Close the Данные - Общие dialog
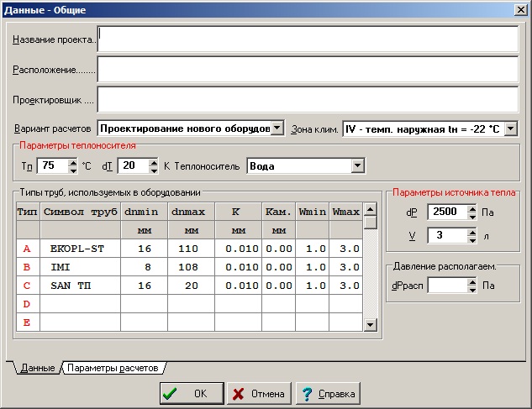The image size is (532, 409). coord(521,10)
